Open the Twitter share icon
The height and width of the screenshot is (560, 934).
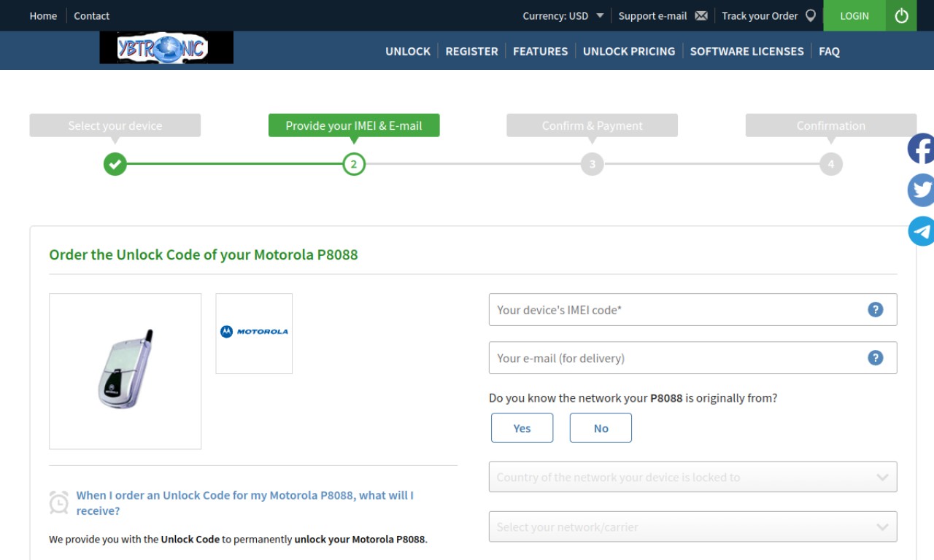921,190
